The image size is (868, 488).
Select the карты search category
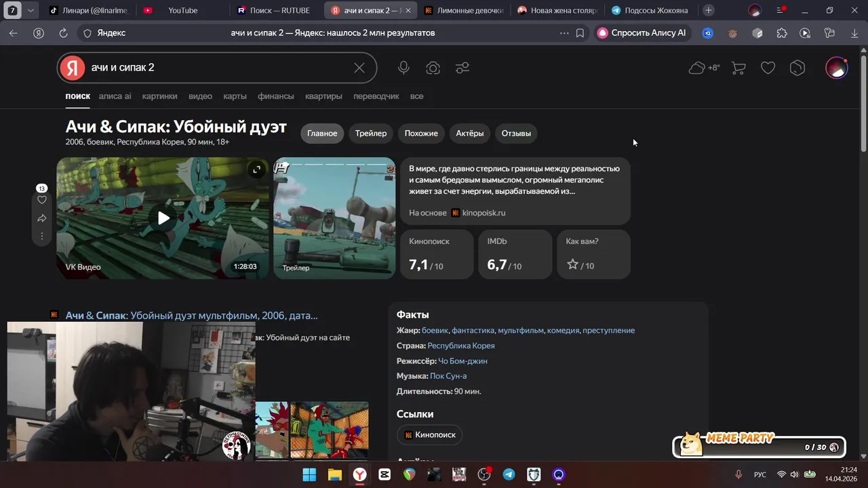pos(235,96)
